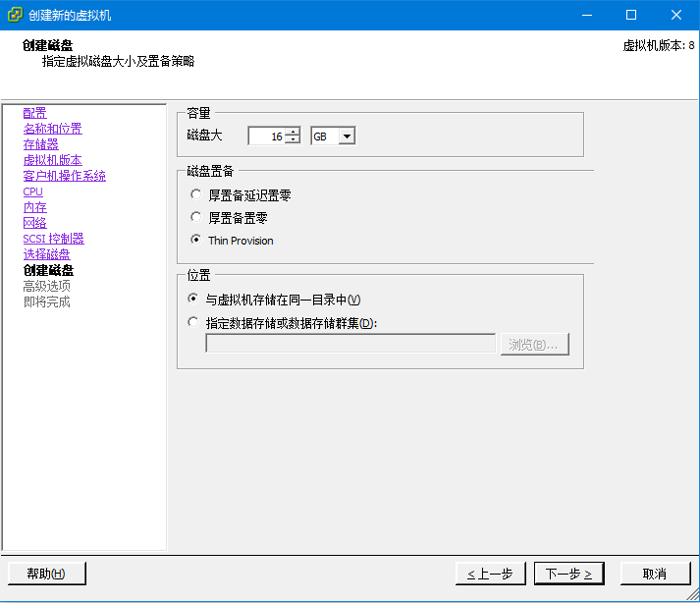Open 客户机操作系统 step link
700x603 pixels.
[x=64, y=176]
